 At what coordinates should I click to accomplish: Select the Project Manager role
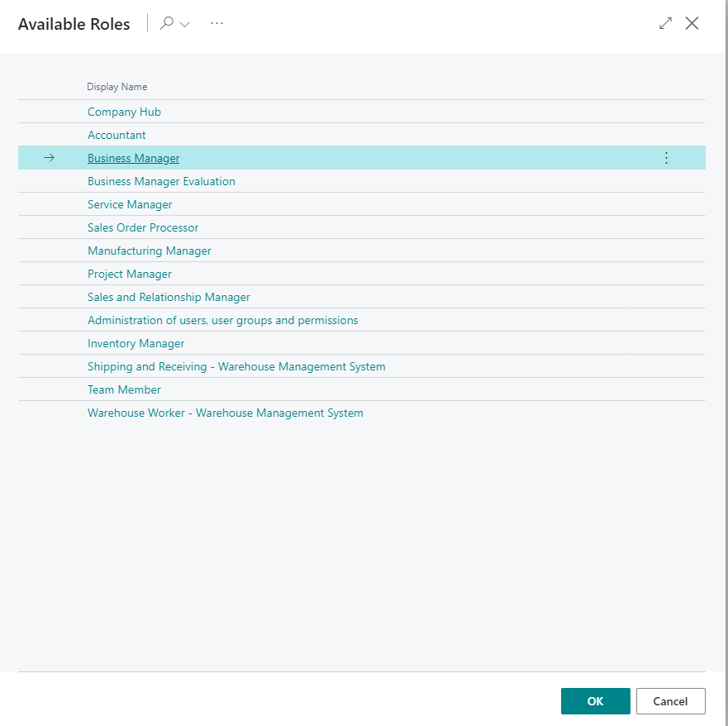point(130,274)
